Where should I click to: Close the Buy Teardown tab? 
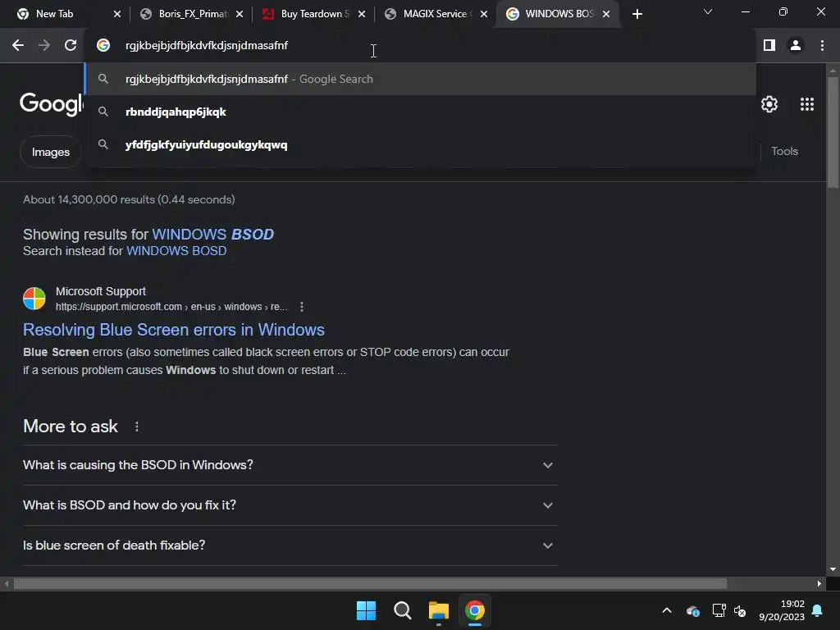tap(362, 14)
